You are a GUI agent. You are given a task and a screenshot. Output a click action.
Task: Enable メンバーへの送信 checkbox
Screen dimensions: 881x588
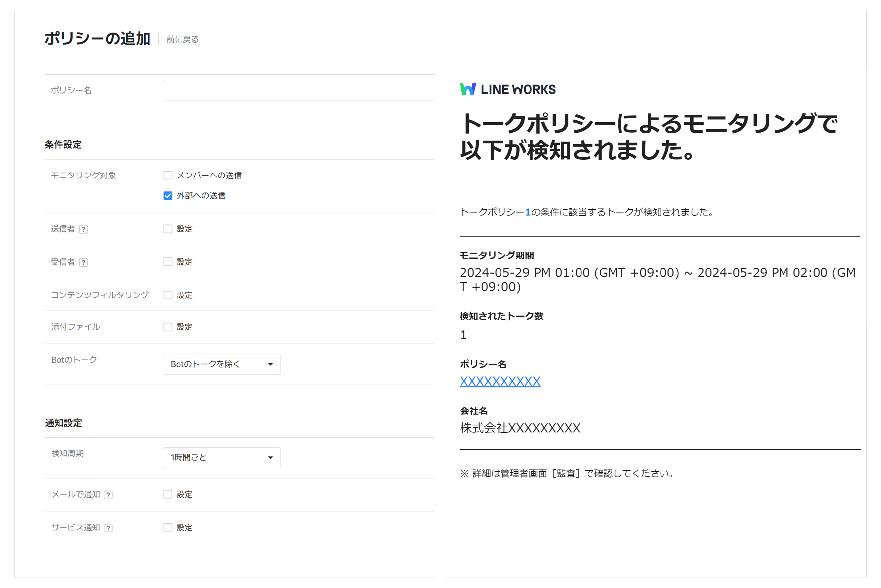(168, 175)
